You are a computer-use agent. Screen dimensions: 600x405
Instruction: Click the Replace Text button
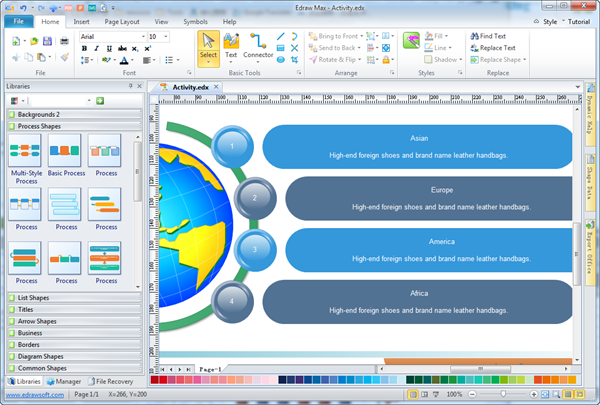[493, 48]
